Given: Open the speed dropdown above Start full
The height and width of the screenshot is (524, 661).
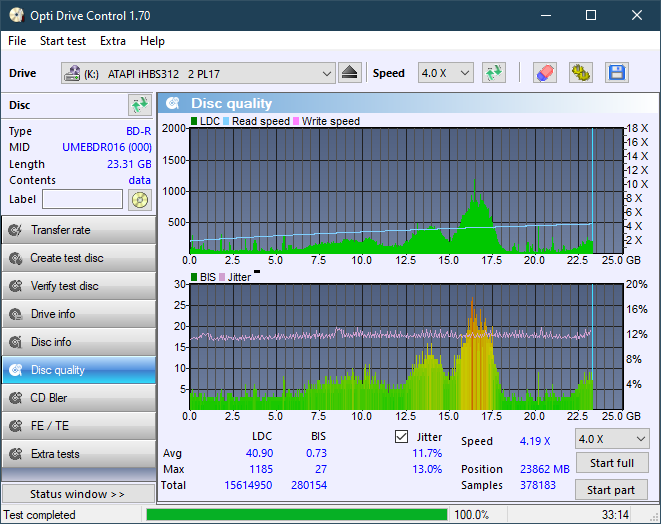Looking at the screenshot, I should pos(610,439).
